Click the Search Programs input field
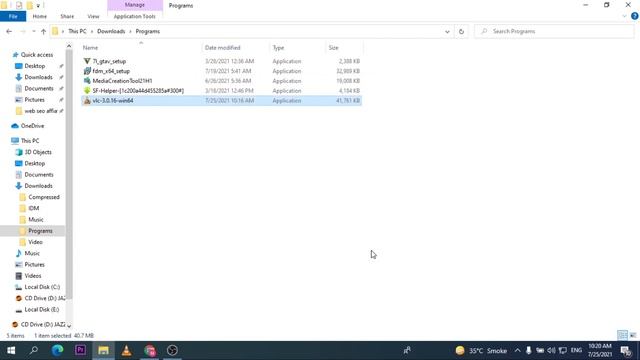Image resolution: width=640 pixels, height=360 pixels. coord(554,31)
